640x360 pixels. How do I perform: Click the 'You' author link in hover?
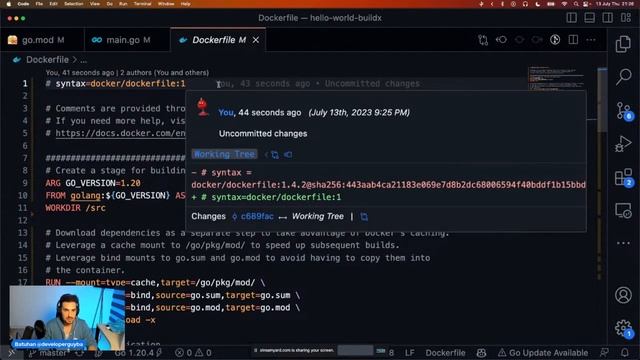(x=226, y=113)
